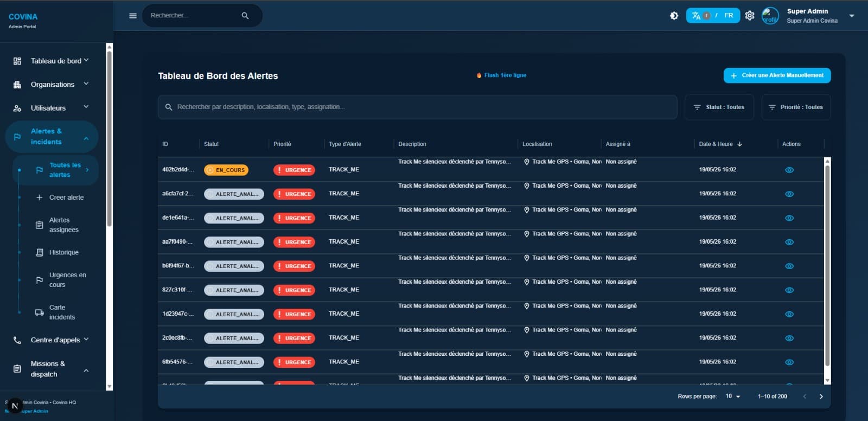Toggle the dark/light theme icon
This screenshot has width=868, height=421.
(x=674, y=16)
